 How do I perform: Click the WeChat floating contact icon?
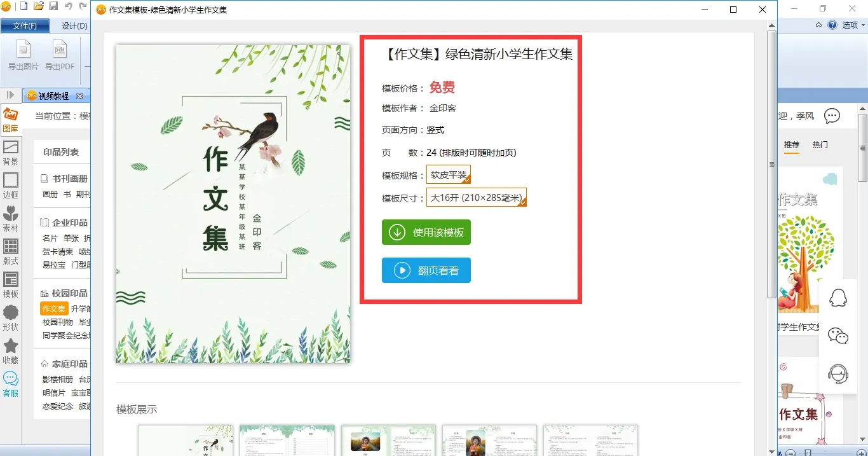(x=838, y=336)
